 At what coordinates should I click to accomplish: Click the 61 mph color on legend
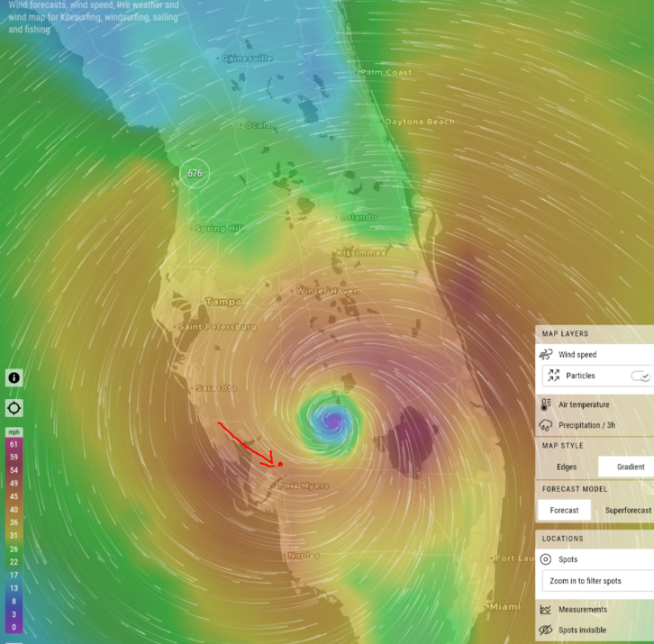point(14,444)
